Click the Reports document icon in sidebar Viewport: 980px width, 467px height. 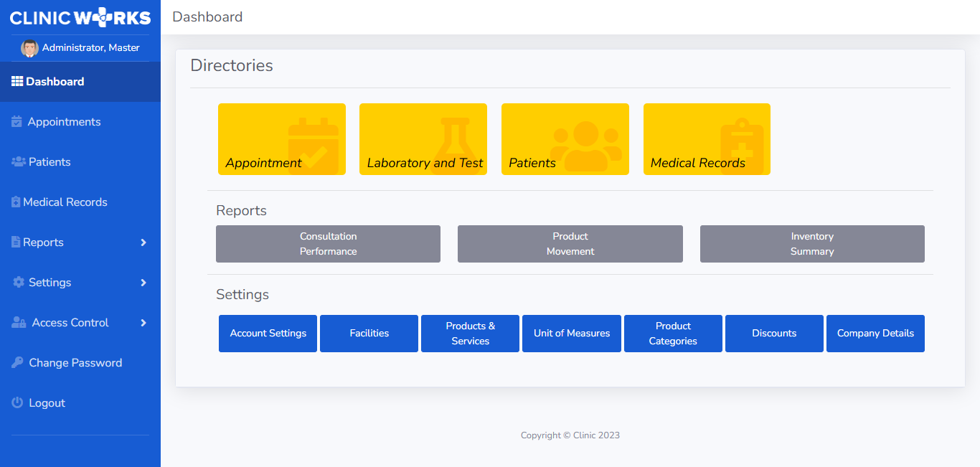click(x=16, y=242)
